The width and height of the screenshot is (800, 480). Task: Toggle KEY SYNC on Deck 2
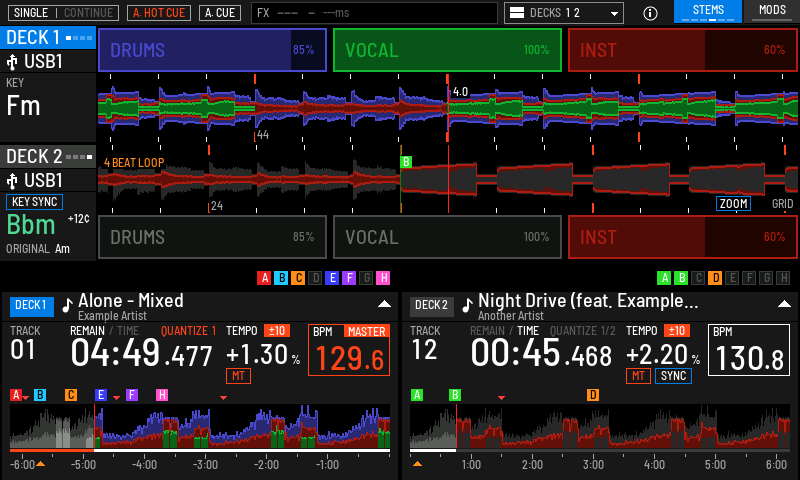[34, 202]
